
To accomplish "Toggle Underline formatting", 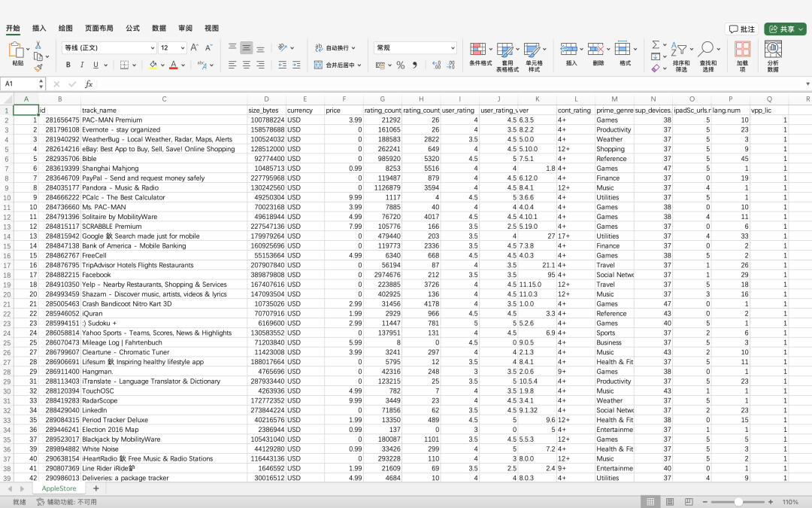I will click(x=95, y=65).
